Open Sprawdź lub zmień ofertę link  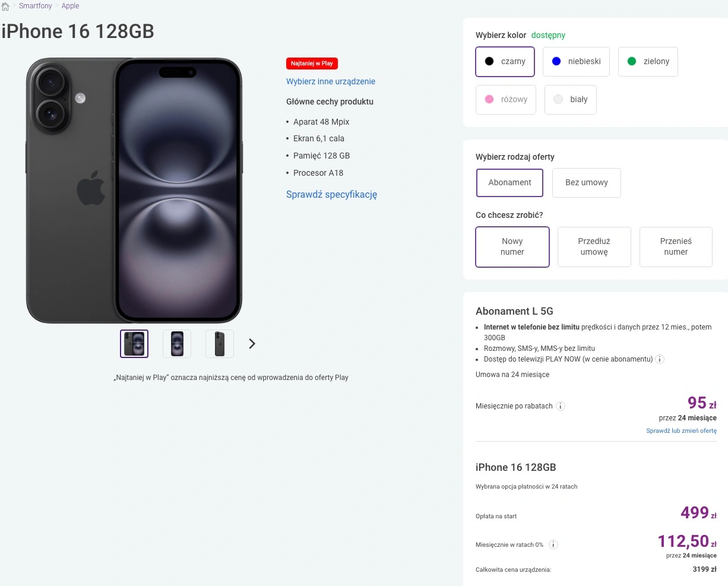(681, 430)
